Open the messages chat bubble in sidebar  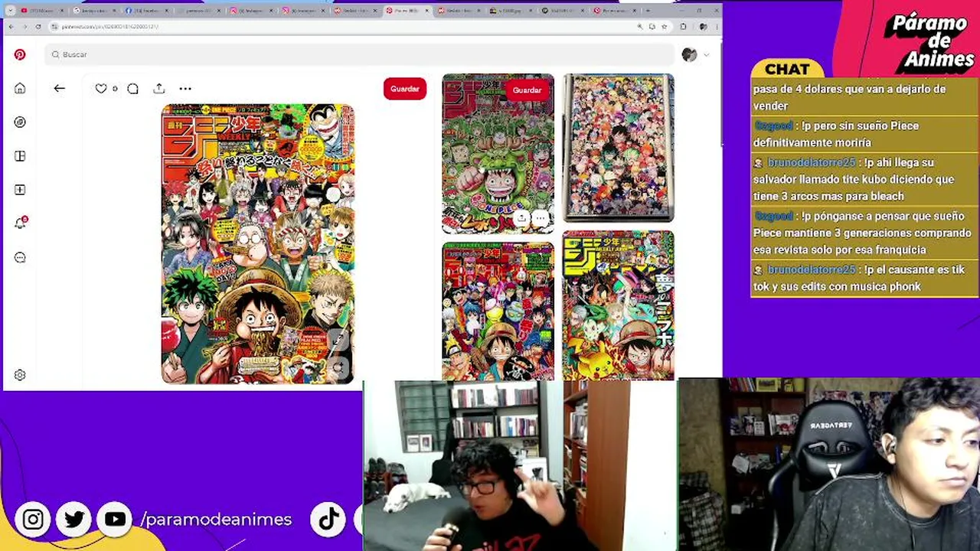[x=20, y=257]
